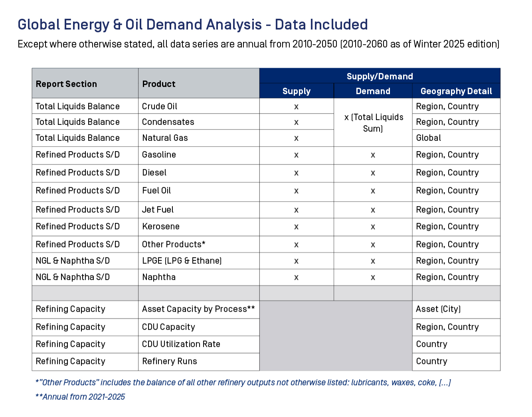
Task: Click the "Other Products*" cell
Action: pyautogui.click(x=174, y=244)
